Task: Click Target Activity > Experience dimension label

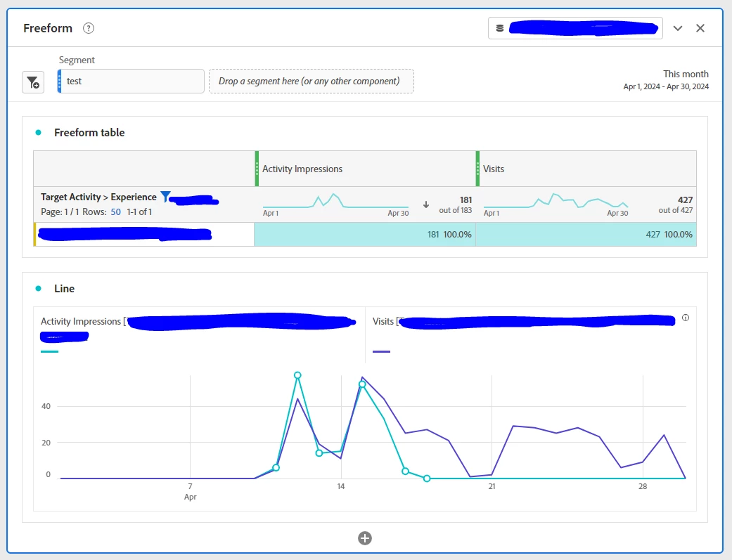Action: (98, 197)
